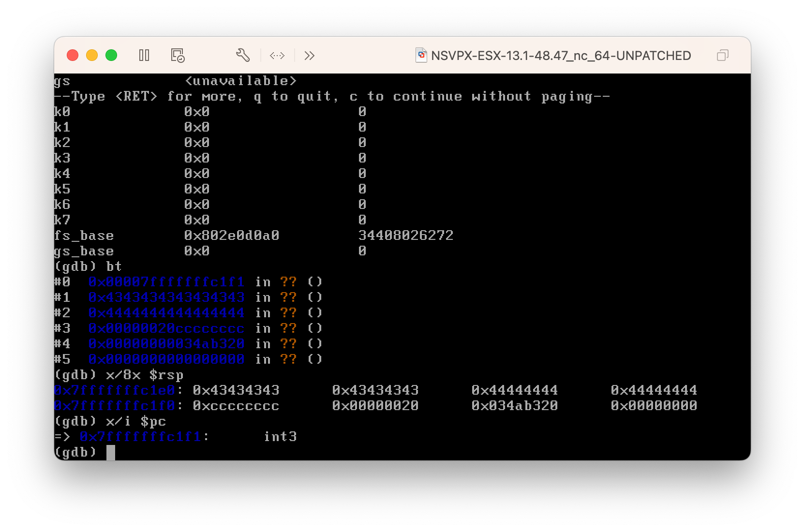
Task: Click backtrace address 0x00007fffffffc1f1
Action: (166, 282)
